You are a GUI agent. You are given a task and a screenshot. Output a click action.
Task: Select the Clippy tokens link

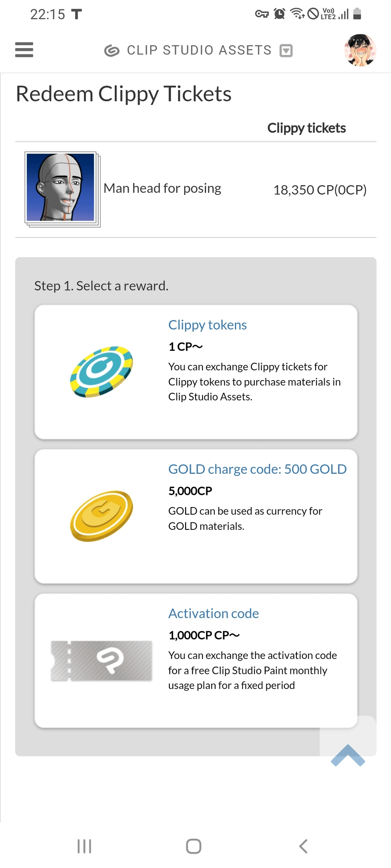[207, 325]
